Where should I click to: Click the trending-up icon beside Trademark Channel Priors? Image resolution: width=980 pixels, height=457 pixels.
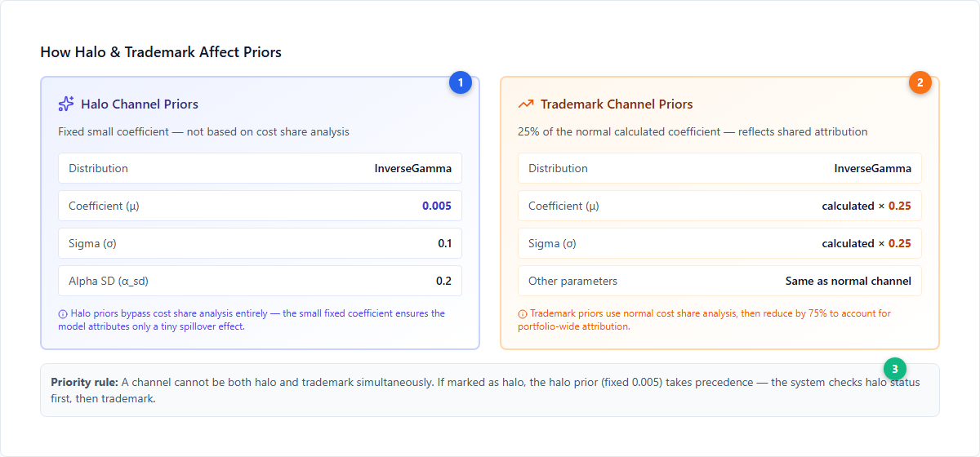pos(526,104)
